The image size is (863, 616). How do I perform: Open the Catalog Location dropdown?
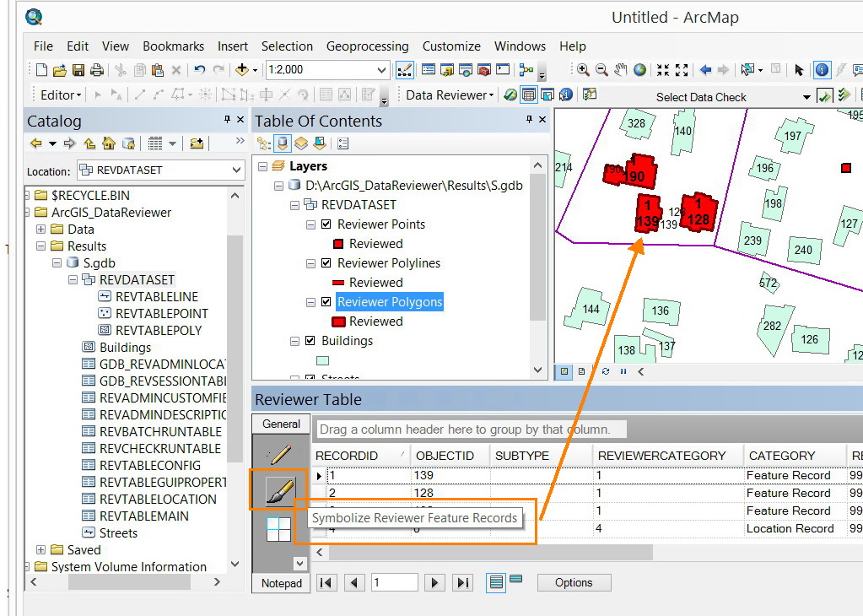tap(237, 170)
